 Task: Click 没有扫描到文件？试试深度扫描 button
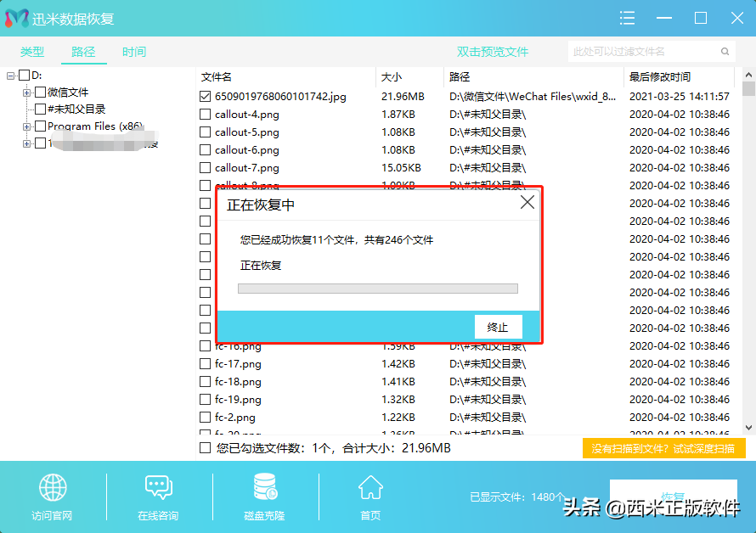tap(663, 449)
